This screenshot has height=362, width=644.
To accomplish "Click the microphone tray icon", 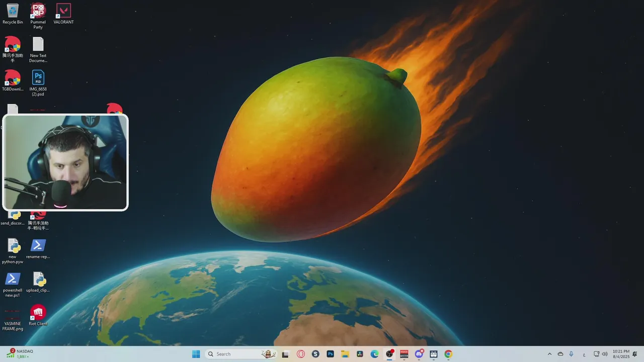I will click(x=571, y=354).
